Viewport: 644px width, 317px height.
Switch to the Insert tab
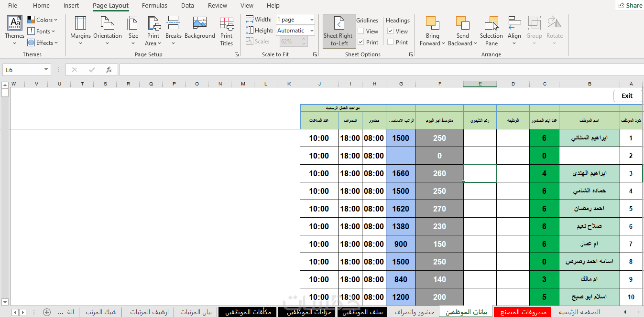click(x=71, y=6)
